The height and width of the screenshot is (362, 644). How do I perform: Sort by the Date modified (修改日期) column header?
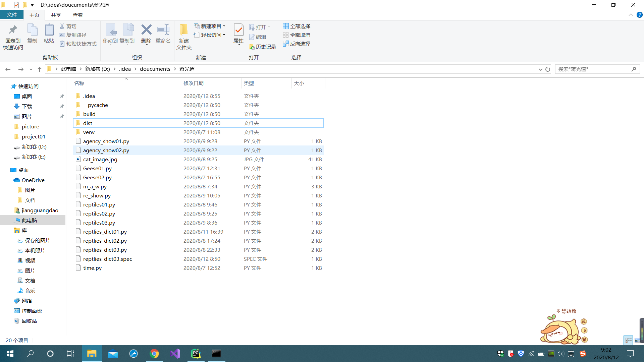click(x=194, y=83)
